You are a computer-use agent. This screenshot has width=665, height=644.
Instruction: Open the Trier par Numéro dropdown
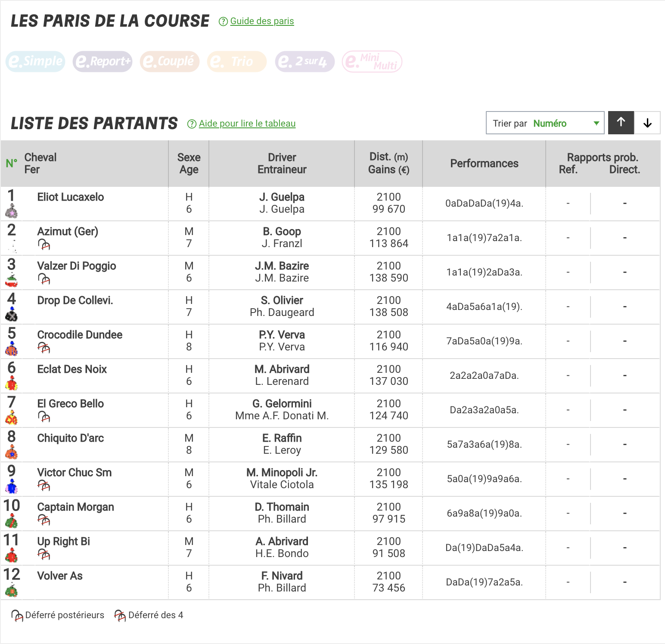coord(545,123)
